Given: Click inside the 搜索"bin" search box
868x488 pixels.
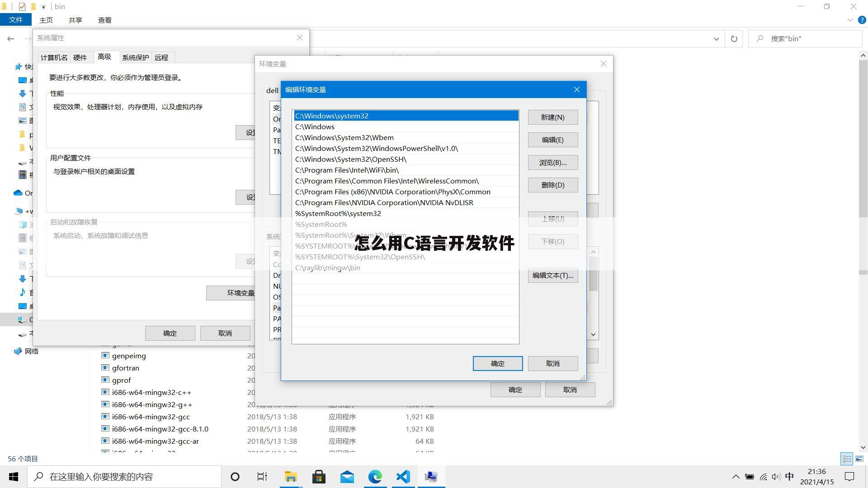Looking at the screenshot, I should tap(805, 38).
